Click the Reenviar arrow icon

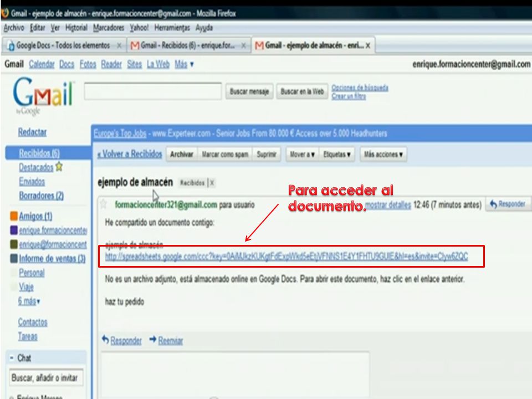[x=153, y=339]
